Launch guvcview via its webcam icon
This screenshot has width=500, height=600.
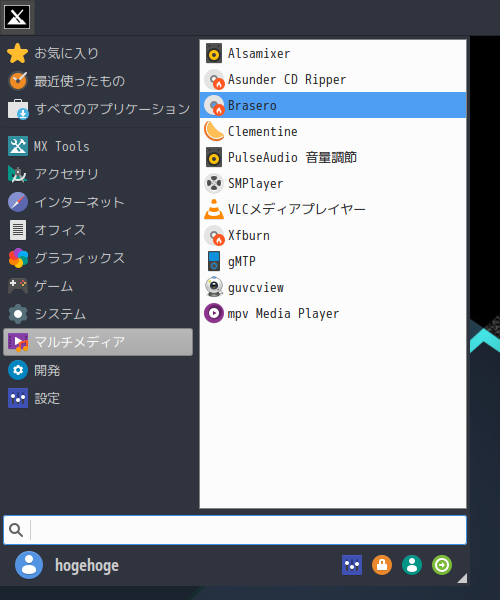point(214,287)
